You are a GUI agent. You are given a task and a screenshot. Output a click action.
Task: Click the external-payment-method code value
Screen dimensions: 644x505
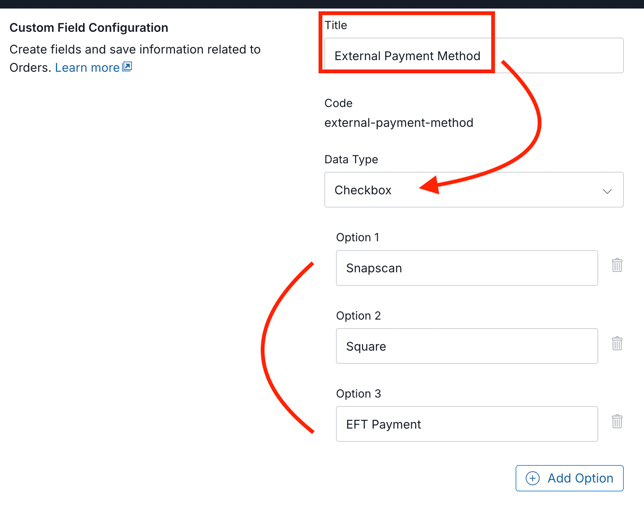398,123
